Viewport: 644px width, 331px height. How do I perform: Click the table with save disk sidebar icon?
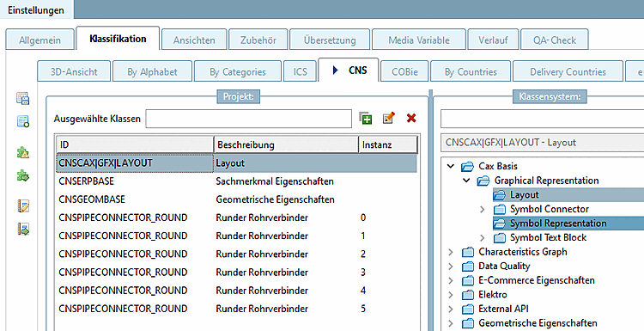(x=22, y=99)
